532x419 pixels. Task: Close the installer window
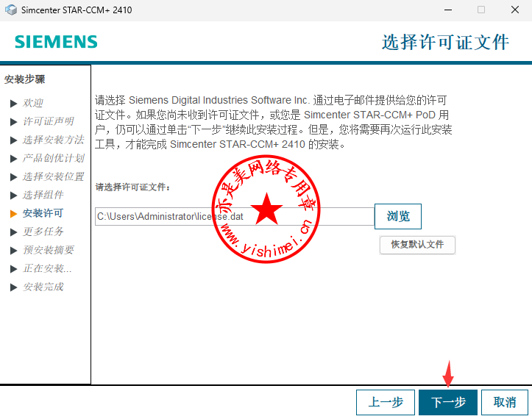pyautogui.click(x=514, y=10)
